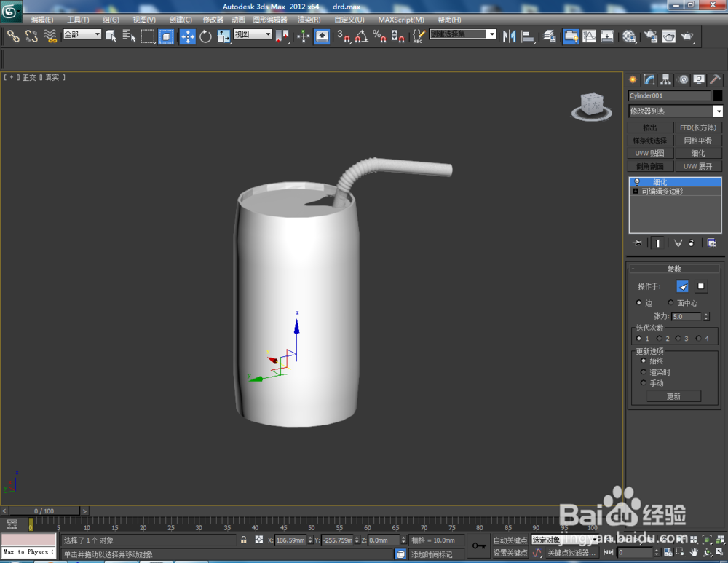Click the time slider 0 / 100
The width and height of the screenshot is (728, 563).
[44, 511]
